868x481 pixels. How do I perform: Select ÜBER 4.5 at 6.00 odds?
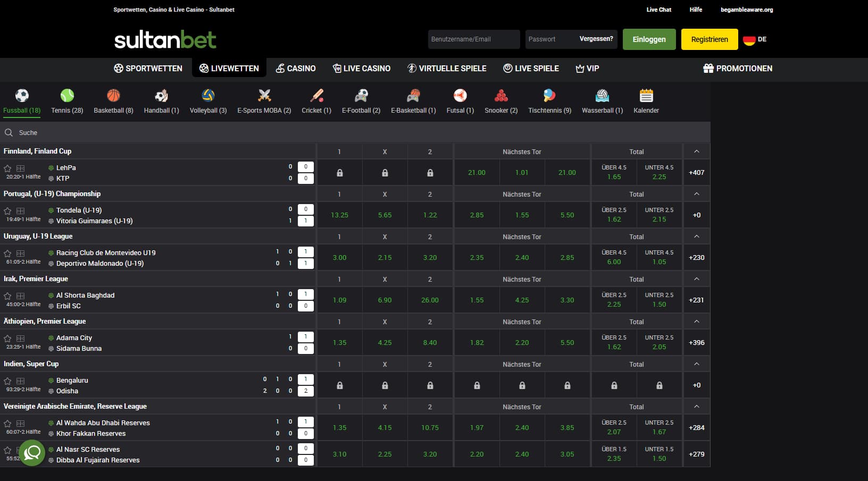[614, 258]
